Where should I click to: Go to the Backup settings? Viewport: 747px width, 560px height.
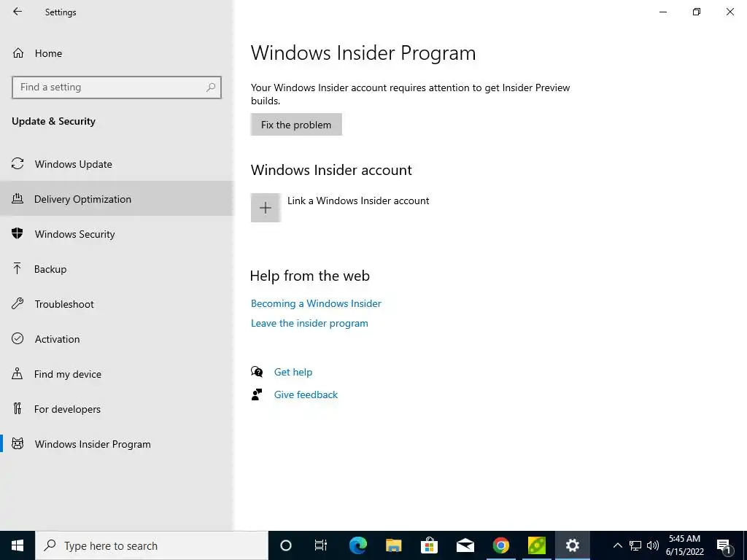click(x=117, y=269)
